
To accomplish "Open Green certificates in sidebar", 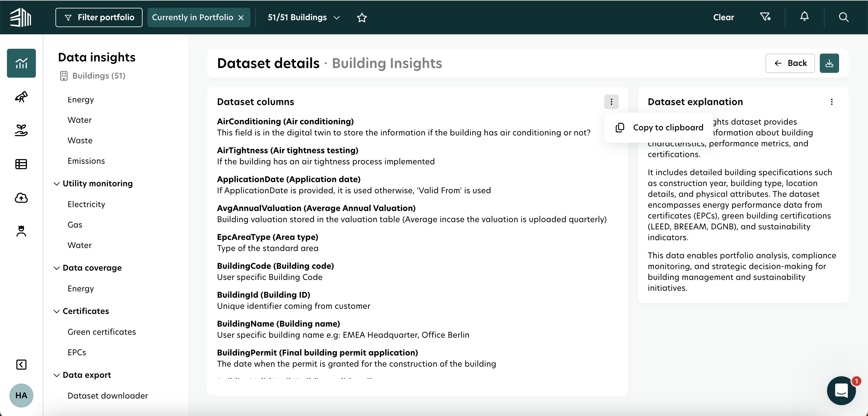I will tap(102, 331).
